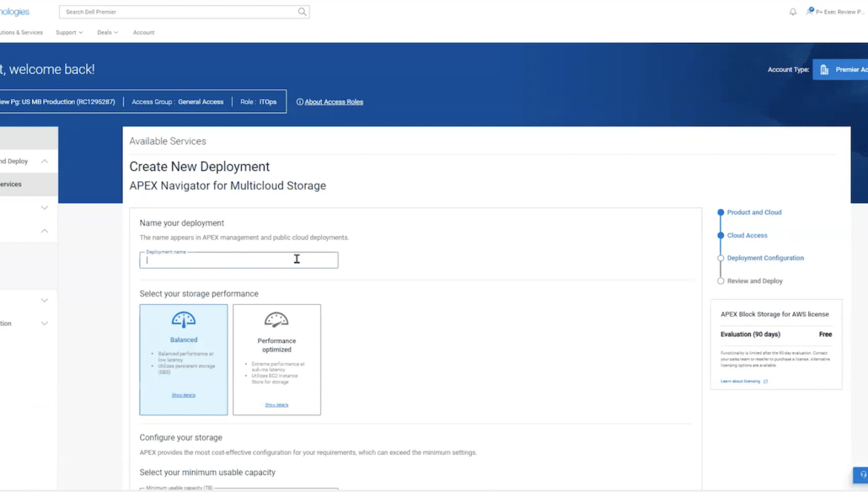Expand the sidebar section above 'tion'
The height and width of the screenshot is (492, 868).
(45, 300)
